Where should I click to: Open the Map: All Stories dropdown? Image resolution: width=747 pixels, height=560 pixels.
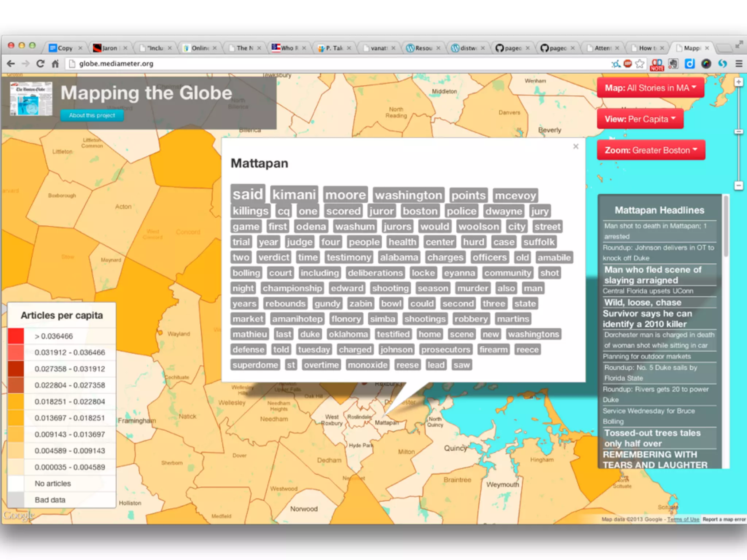(650, 88)
